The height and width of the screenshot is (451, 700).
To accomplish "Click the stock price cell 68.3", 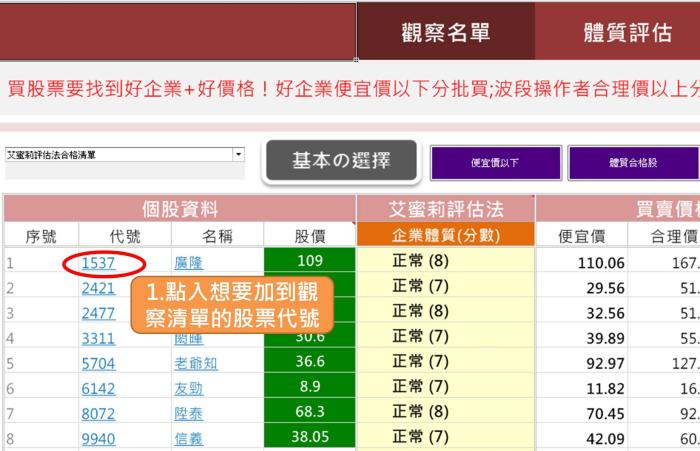I will (310, 411).
